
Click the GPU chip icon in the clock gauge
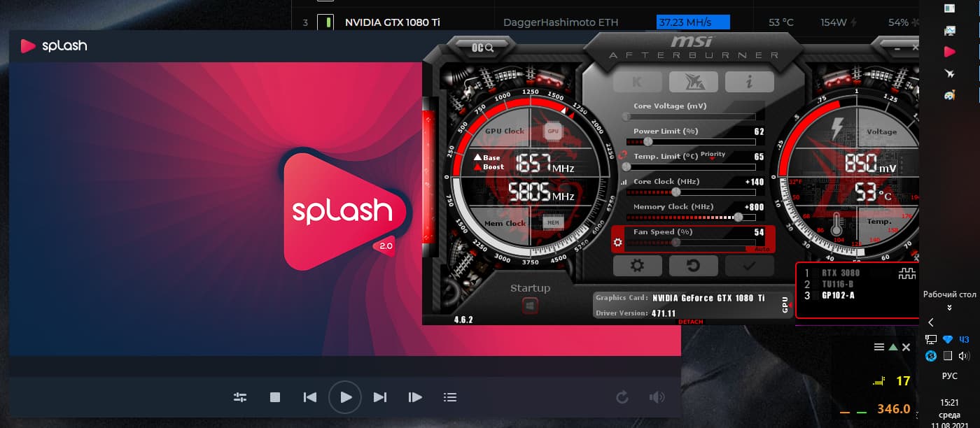click(553, 131)
